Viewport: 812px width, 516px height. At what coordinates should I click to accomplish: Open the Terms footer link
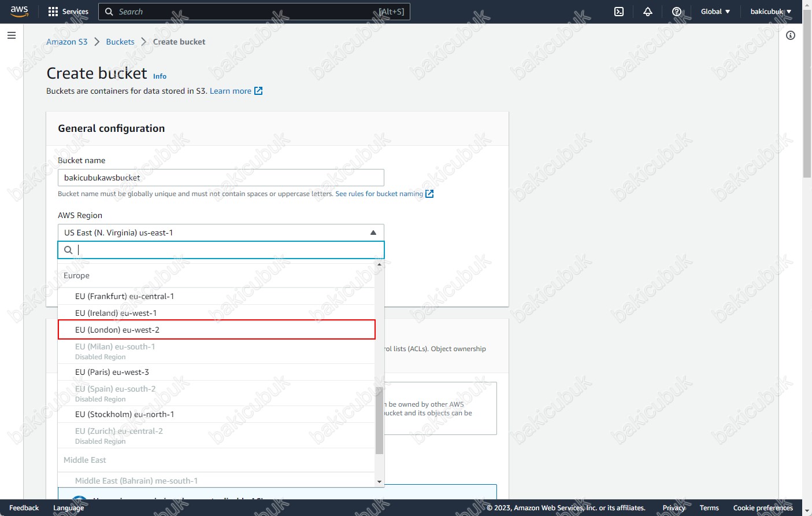(x=709, y=508)
